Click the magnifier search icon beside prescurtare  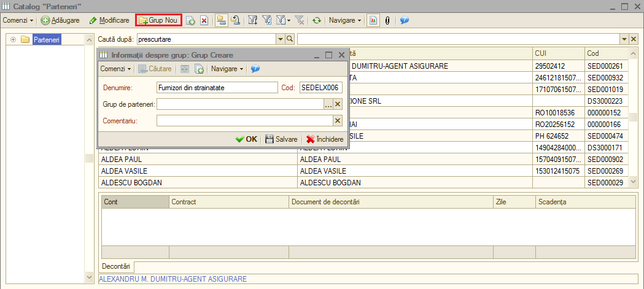290,39
